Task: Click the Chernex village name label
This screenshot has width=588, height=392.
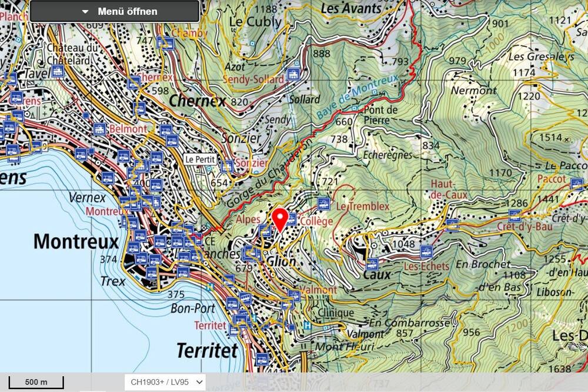Action: (198, 101)
